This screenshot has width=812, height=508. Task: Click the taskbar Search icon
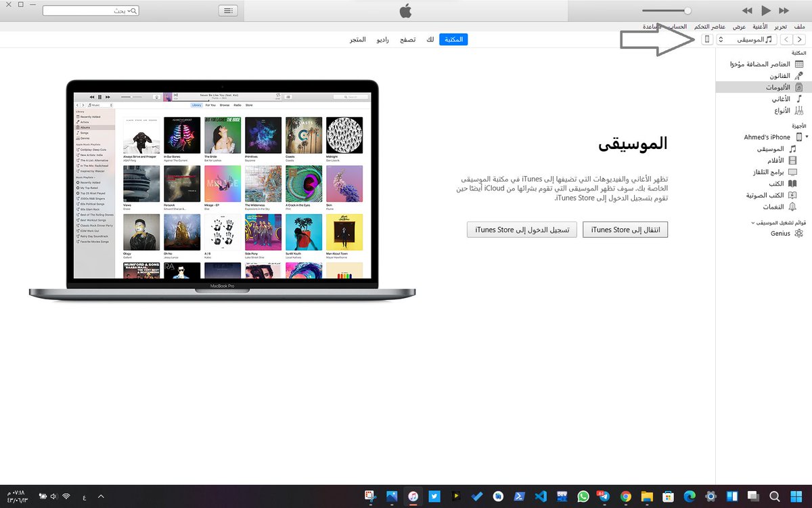[774, 496]
